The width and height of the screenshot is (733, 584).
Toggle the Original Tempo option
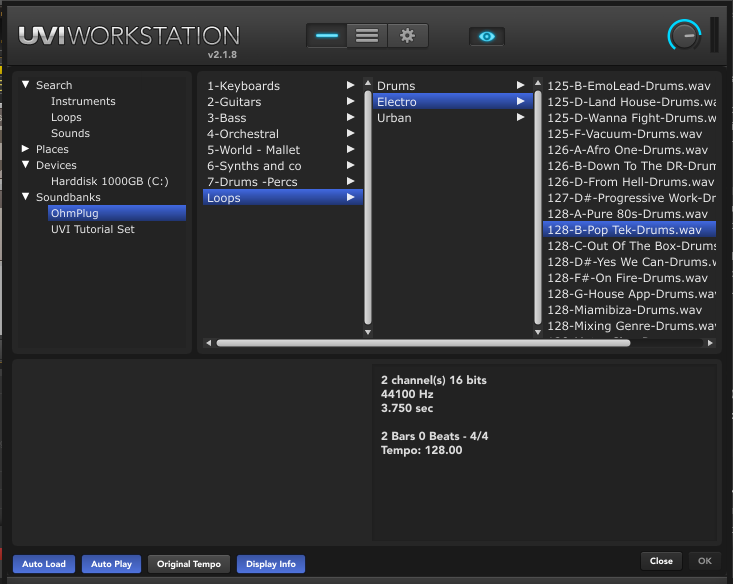pos(189,564)
